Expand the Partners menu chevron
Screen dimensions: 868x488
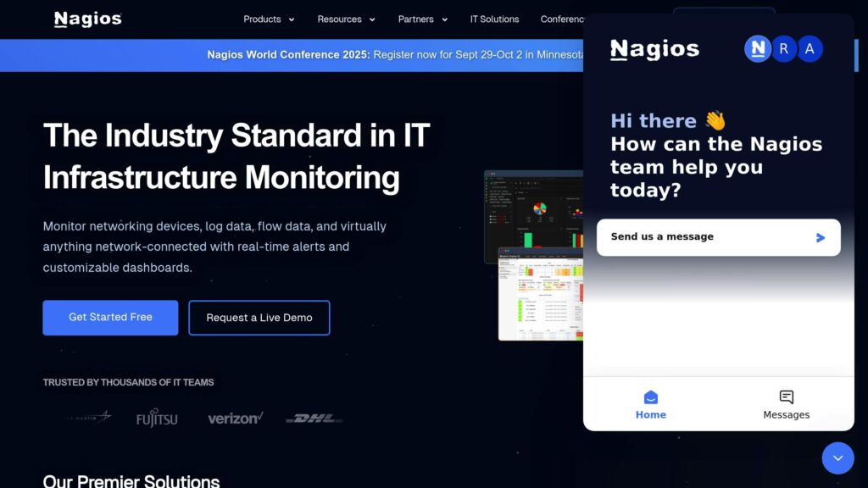pos(444,20)
